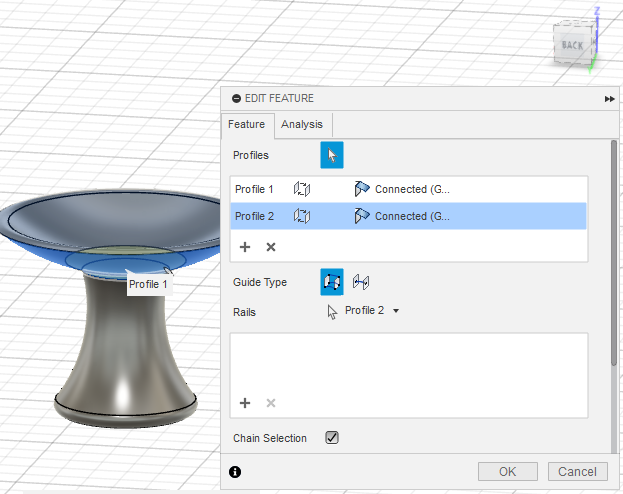Add a new profile with plus icon
Image resolution: width=623 pixels, height=494 pixels.
[x=245, y=247]
